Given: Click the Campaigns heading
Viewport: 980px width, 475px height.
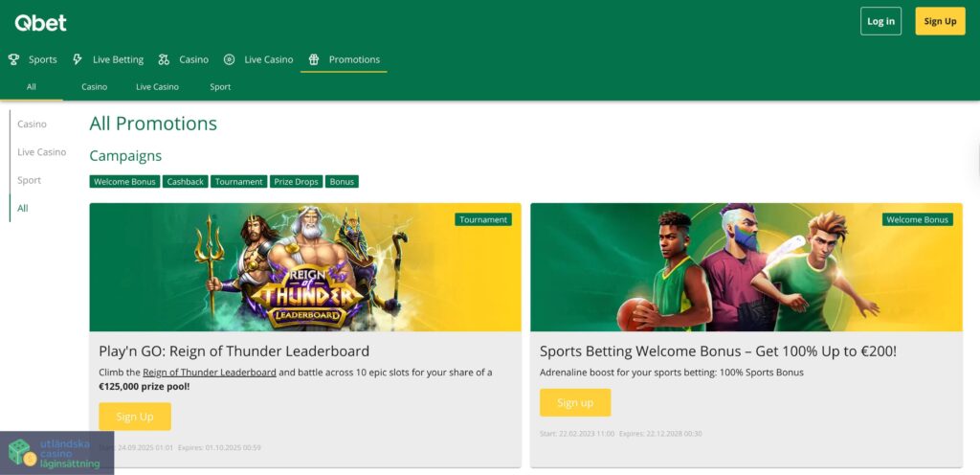Looking at the screenshot, I should pos(125,156).
